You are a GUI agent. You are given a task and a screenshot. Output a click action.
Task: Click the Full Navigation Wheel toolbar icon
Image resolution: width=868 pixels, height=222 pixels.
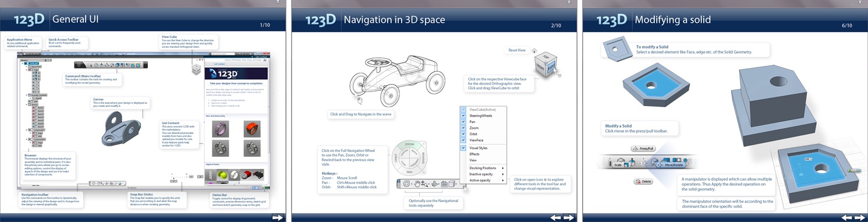(x=406, y=184)
